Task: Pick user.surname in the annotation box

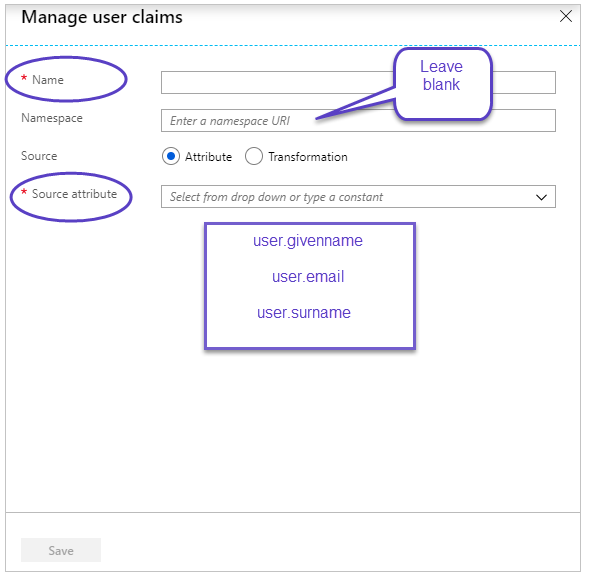Action: pos(304,313)
